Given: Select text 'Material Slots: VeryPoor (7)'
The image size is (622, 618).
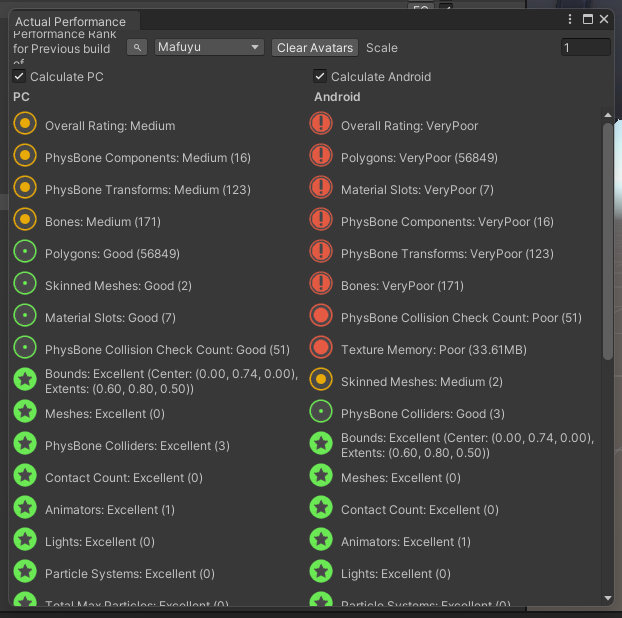Looking at the screenshot, I should tap(417, 190).
